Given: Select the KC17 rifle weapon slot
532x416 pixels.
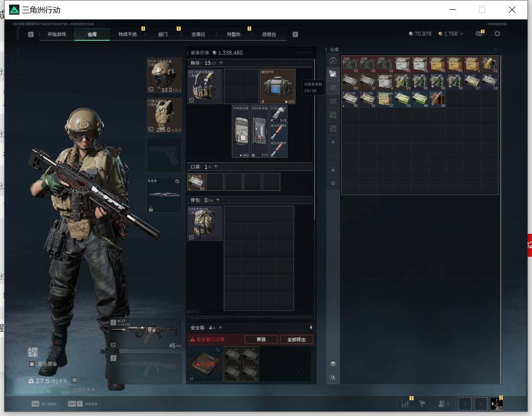Looking at the screenshot, I should [x=146, y=334].
